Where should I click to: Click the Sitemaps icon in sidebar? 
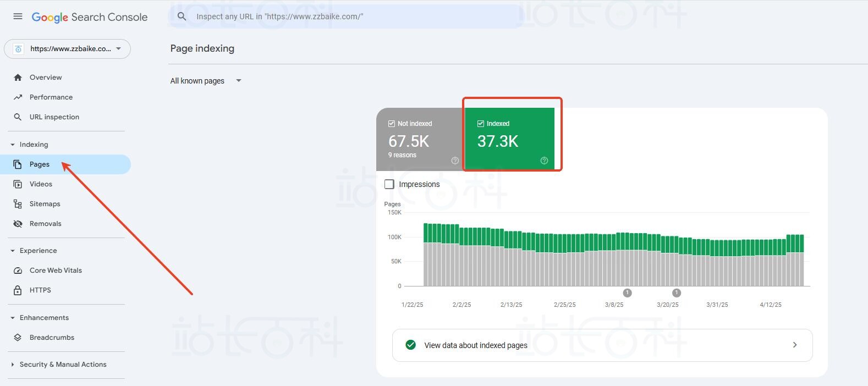(x=18, y=204)
